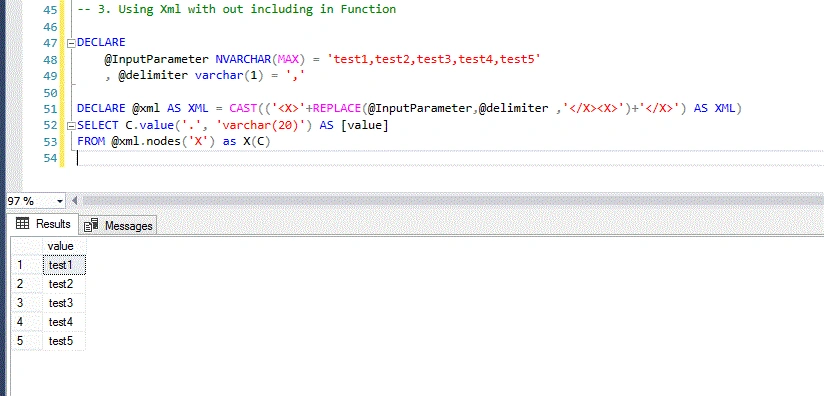Click the select-all corner of results grid

pyautogui.click(x=27, y=246)
